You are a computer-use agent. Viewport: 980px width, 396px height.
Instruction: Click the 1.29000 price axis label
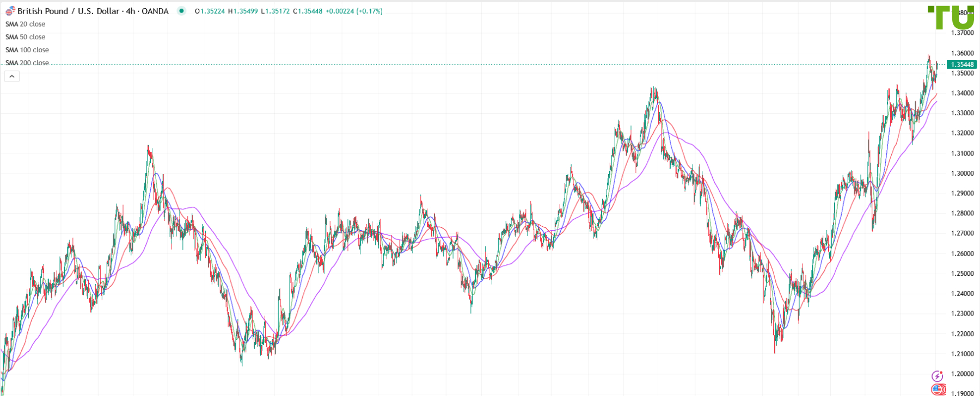962,193
